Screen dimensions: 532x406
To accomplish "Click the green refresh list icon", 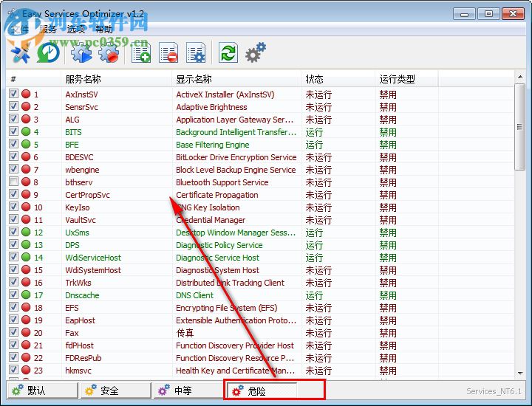I will pos(228,53).
